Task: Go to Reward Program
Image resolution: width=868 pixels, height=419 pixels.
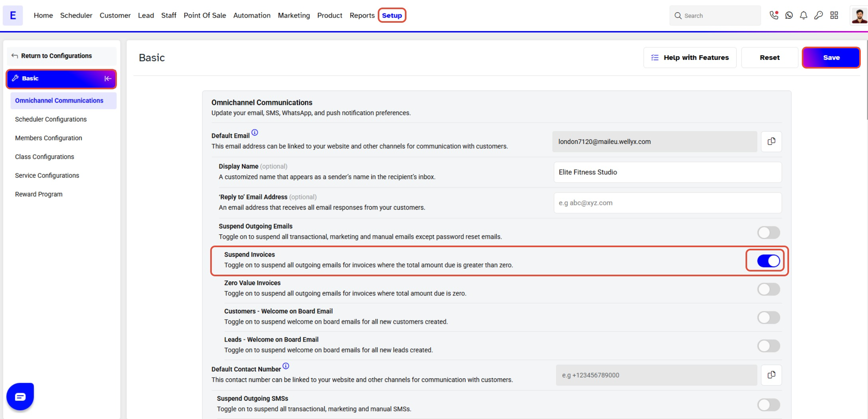Action: coord(39,194)
